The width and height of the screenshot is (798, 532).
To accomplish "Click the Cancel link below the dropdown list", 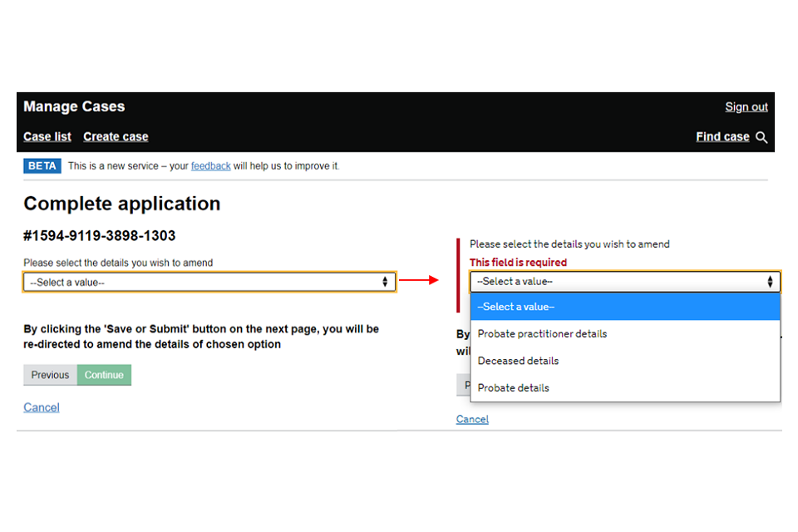I will click(x=472, y=420).
